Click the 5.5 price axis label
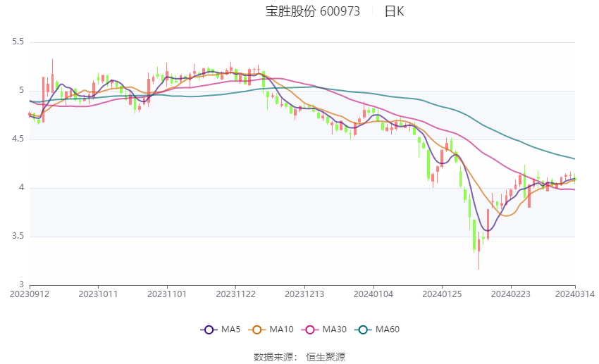 pos(18,42)
